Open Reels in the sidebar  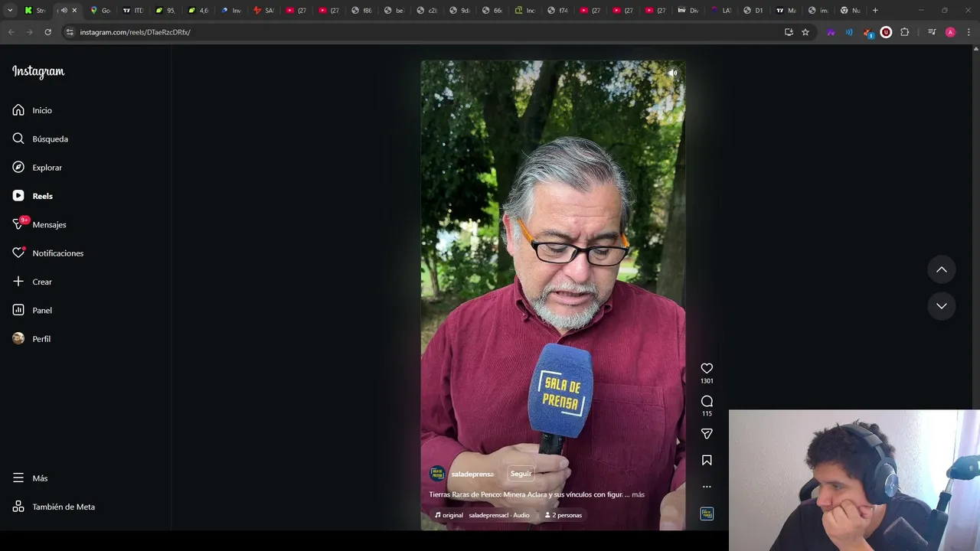point(32,196)
